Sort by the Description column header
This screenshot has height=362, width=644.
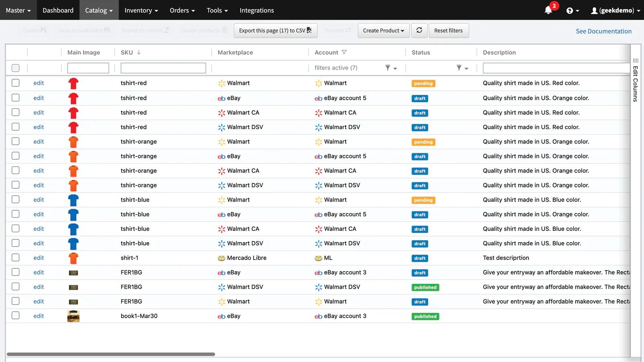click(499, 52)
